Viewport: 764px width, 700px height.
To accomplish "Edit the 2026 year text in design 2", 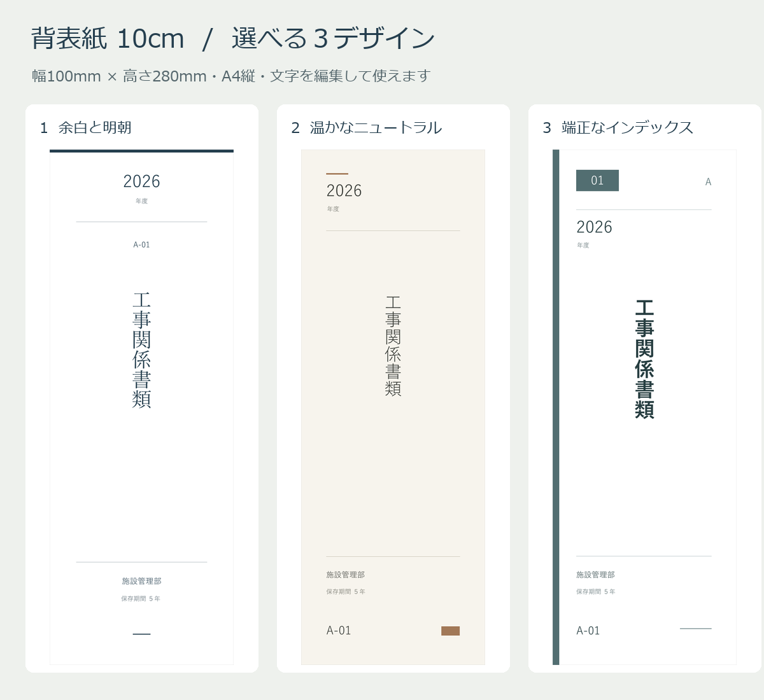I will point(344,191).
